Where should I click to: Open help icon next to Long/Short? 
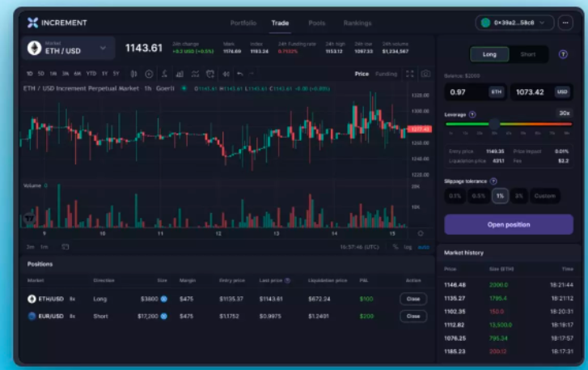point(563,54)
